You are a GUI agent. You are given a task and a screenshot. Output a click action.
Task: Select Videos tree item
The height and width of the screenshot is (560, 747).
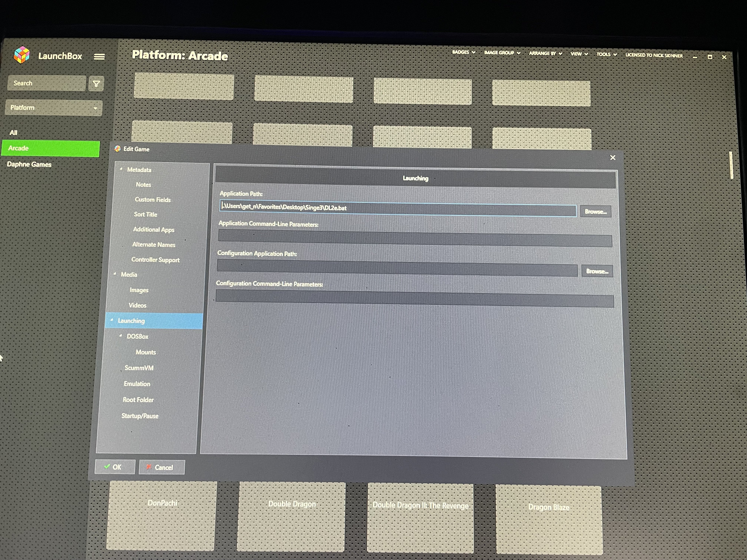pyautogui.click(x=137, y=305)
